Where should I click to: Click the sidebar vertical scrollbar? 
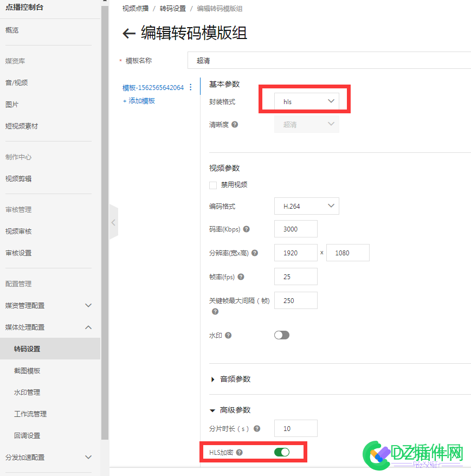(x=105, y=222)
